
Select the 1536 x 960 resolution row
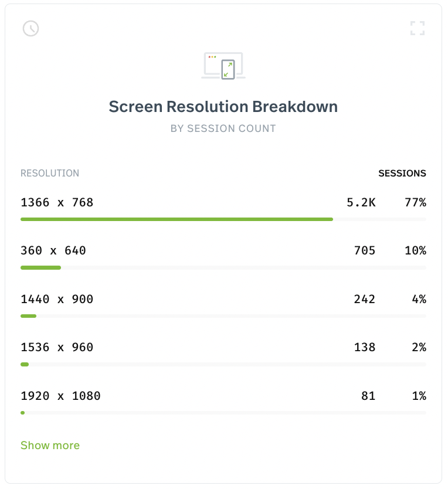coord(223,354)
